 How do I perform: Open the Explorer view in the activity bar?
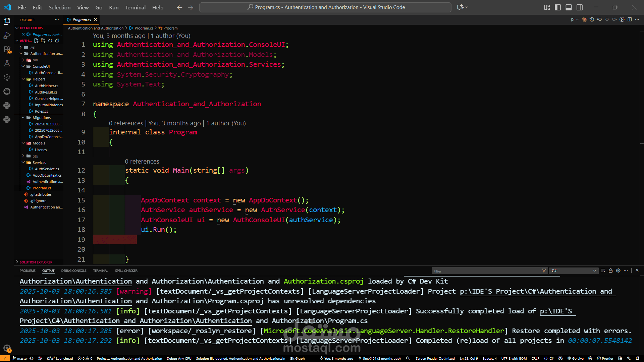coord(7,21)
